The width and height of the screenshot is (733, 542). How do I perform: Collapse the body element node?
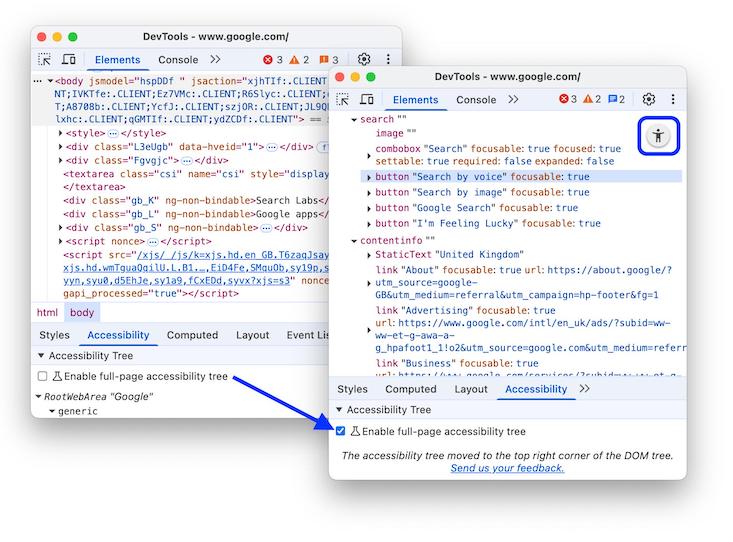coord(50,81)
